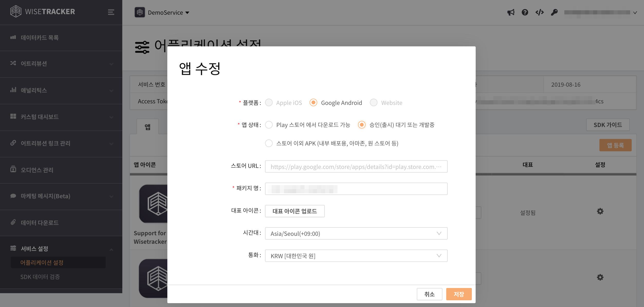Click the code brackets SDK icon
The height and width of the screenshot is (307, 644).
tap(539, 12)
